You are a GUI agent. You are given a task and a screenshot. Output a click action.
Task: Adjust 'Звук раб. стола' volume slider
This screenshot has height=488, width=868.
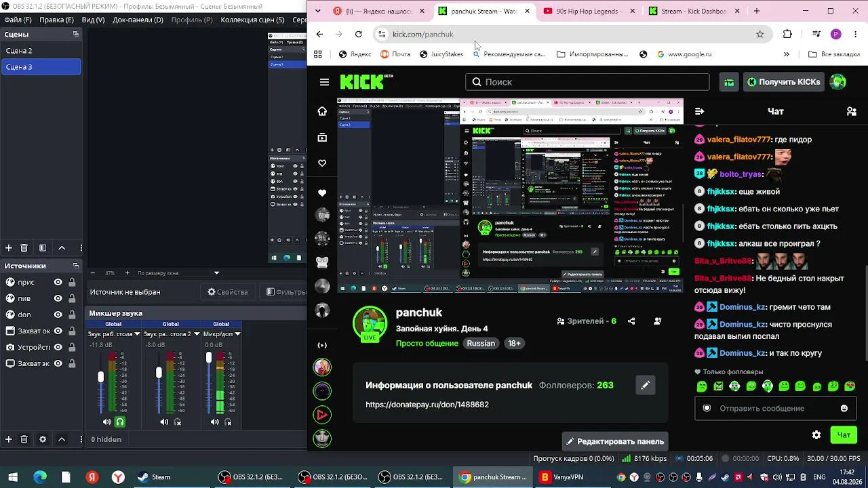[x=101, y=377]
